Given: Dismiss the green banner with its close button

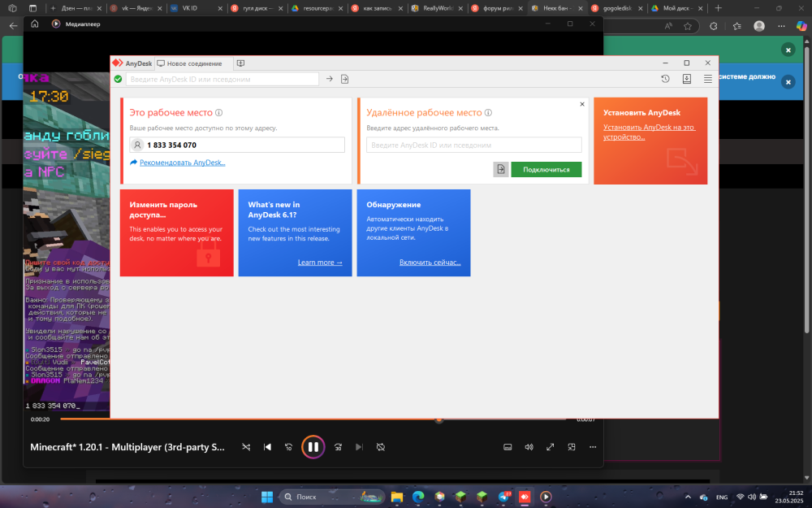Looking at the screenshot, I should pyautogui.click(x=788, y=50).
